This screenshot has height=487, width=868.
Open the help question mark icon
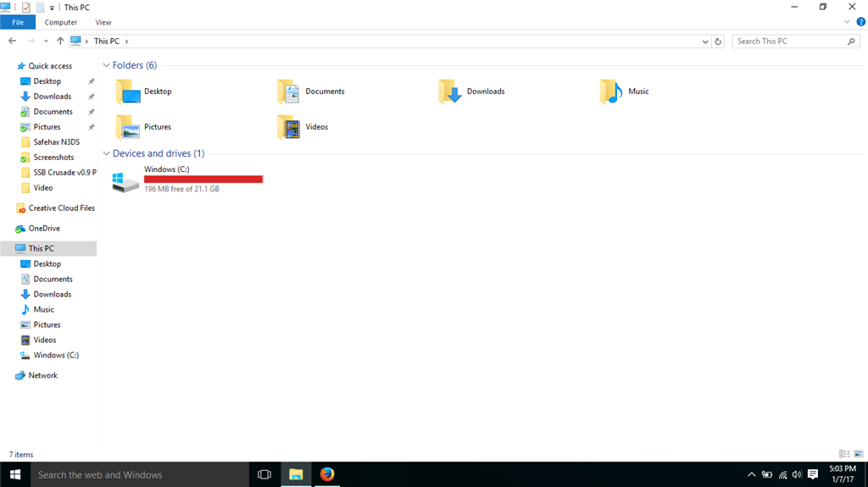861,22
